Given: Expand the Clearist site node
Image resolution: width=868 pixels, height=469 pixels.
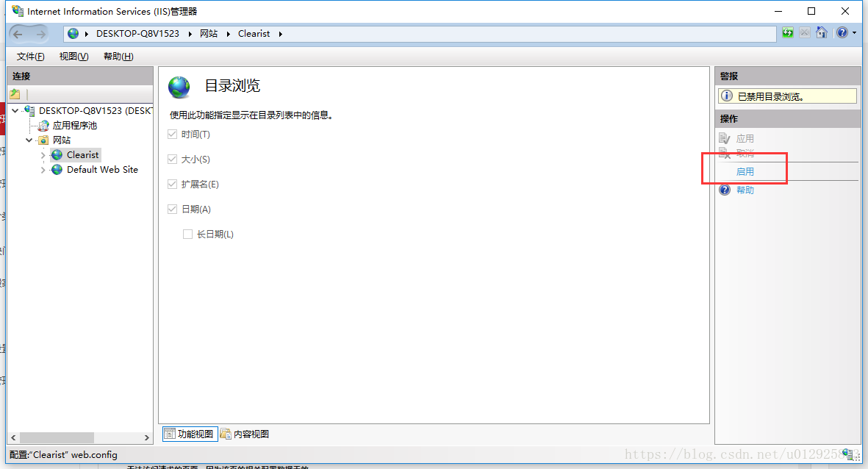Looking at the screenshot, I should click(43, 154).
